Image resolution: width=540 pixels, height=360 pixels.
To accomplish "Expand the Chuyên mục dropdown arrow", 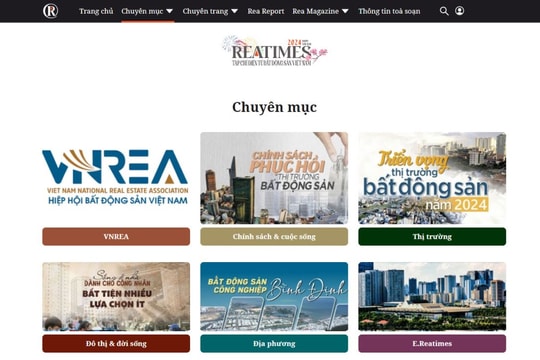I will tap(169, 11).
